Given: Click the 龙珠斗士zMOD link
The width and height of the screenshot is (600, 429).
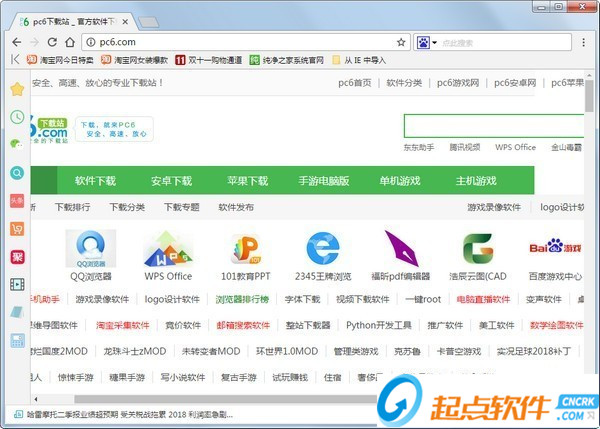Looking at the screenshot, I should point(135,351).
